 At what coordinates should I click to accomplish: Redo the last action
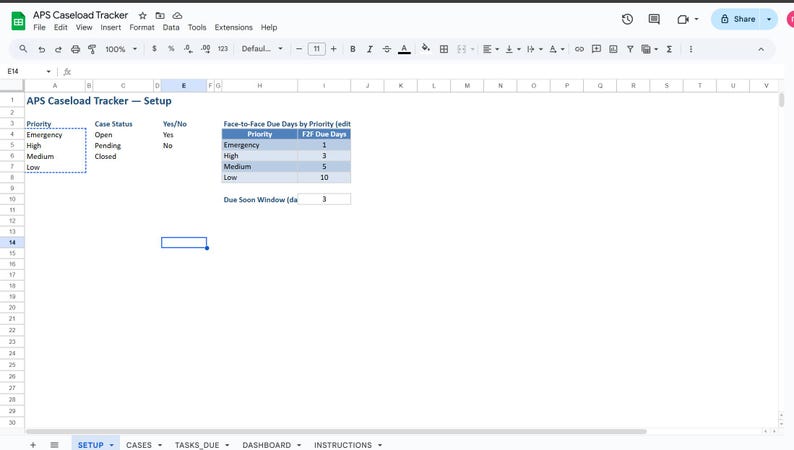(x=58, y=49)
